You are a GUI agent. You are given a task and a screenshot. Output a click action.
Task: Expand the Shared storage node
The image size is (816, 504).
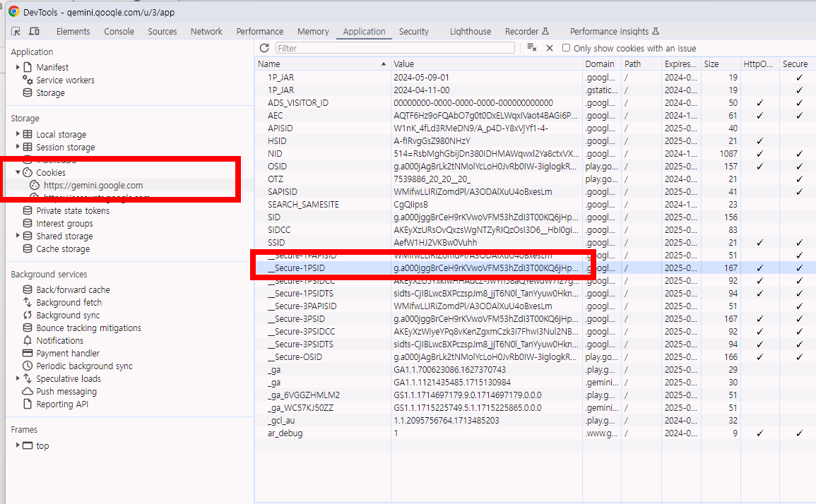[x=18, y=236]
